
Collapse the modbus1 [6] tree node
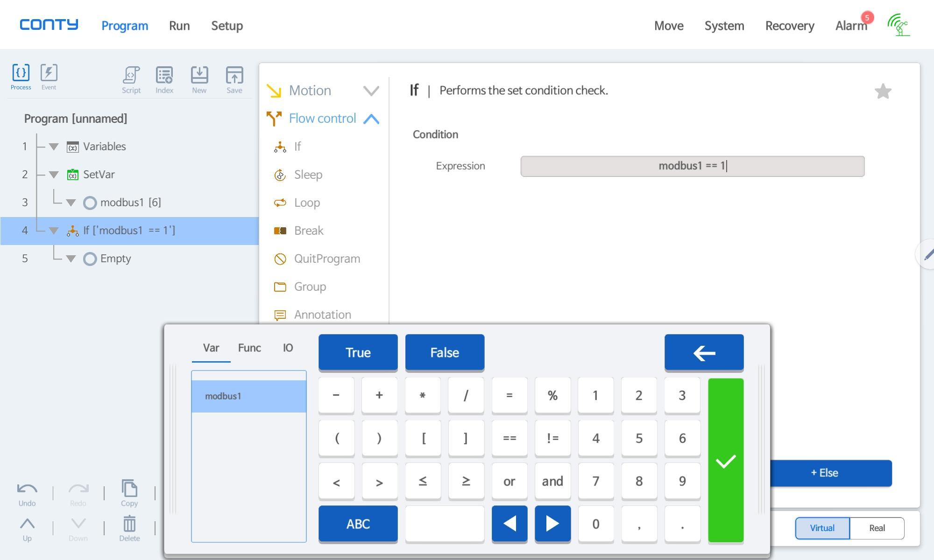tap(71, 203)
